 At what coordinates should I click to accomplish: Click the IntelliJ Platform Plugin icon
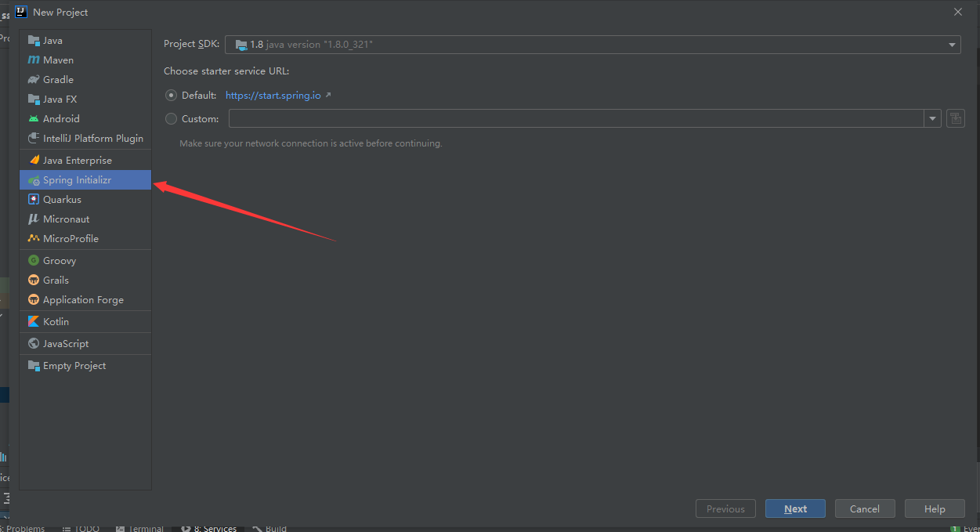pyautogui.click(x=34, y=139)
